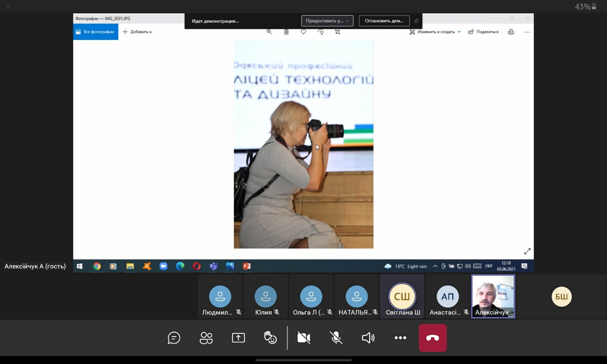Expand the "Предоставить у..." dropdown

click(x=327, y=21)
